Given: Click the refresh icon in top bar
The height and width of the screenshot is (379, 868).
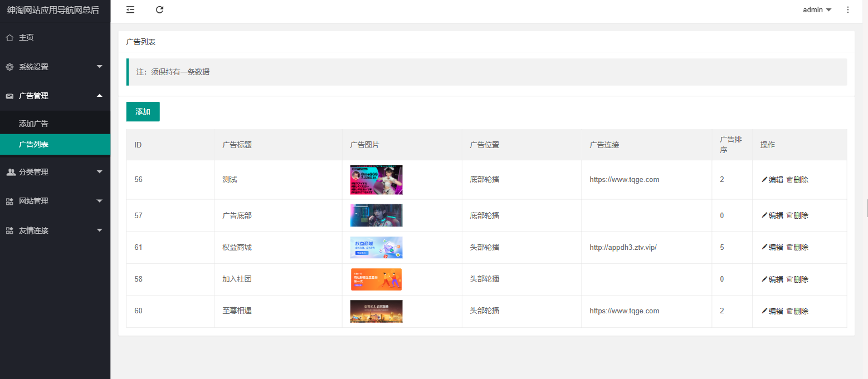Looking at the screenshot, I should pos(160,9).
